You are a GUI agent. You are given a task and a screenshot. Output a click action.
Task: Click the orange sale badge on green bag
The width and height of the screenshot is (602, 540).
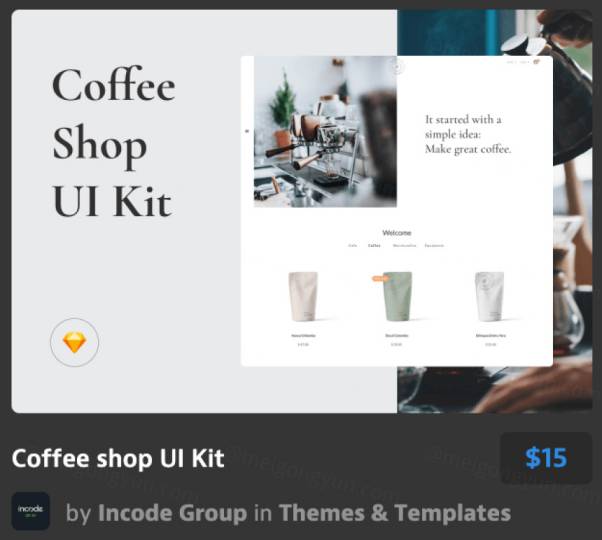pos(379,279)
